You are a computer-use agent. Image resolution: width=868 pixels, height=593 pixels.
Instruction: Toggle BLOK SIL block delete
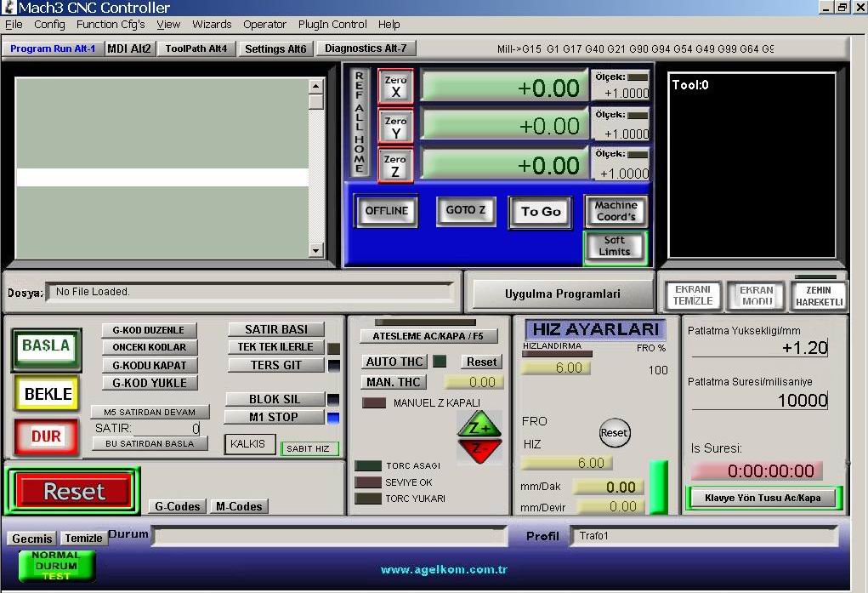click(x=275, y=399)
